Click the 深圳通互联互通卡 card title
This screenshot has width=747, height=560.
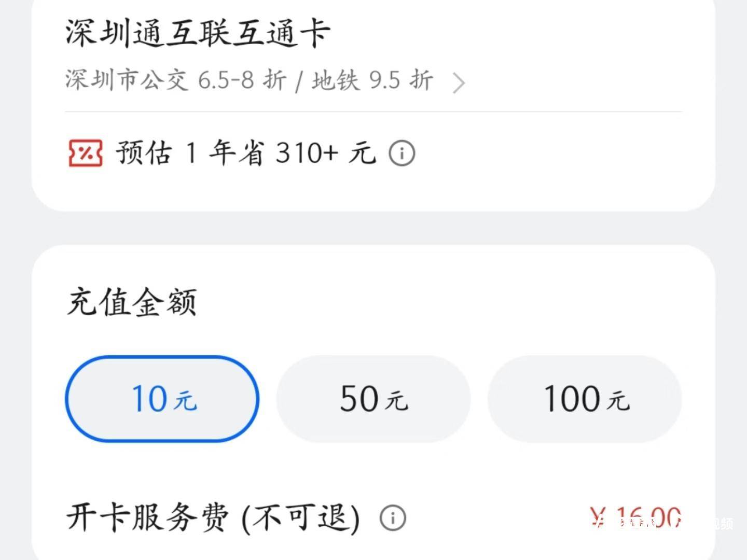pyautogui.click(x=197, y=33)
